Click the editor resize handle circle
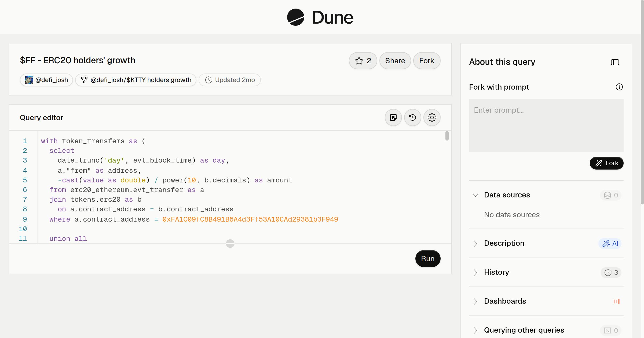The height and width of the screenshot is (338, 644). pos(230,244)
